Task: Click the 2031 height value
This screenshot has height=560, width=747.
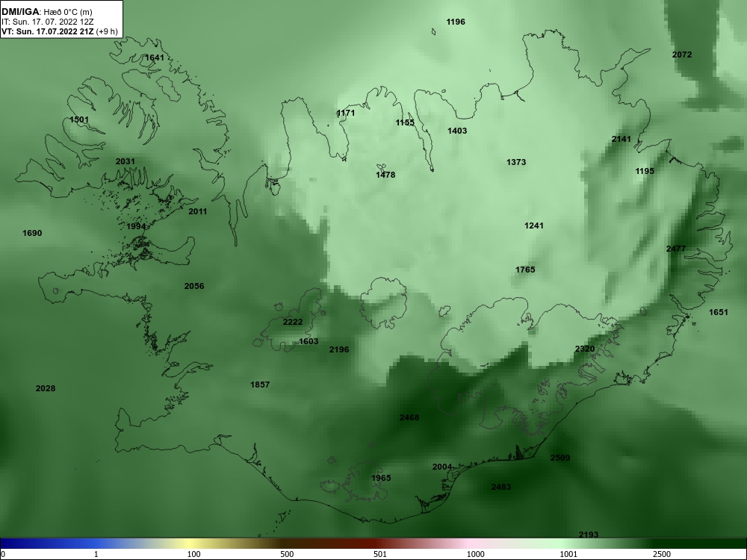Action: pos(125,161)
